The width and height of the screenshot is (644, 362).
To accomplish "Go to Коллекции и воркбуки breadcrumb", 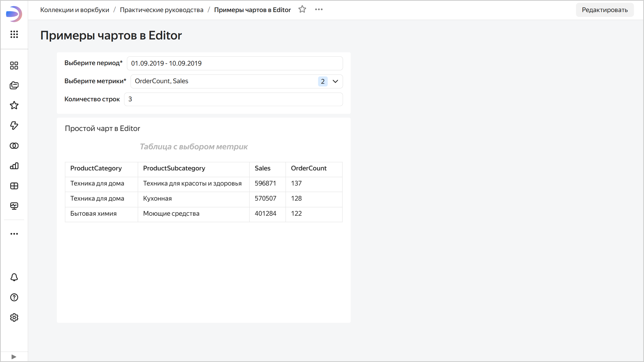I will [x=75, y=10].
